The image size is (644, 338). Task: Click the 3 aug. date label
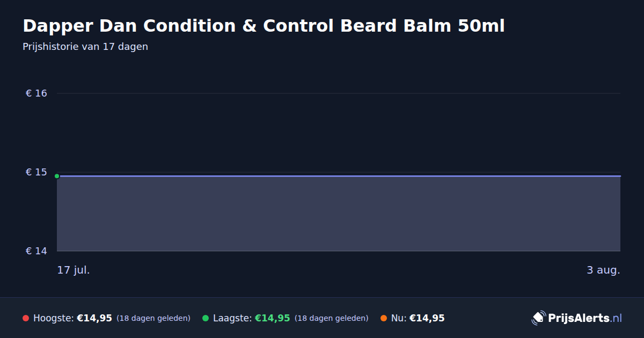point(603,270)
